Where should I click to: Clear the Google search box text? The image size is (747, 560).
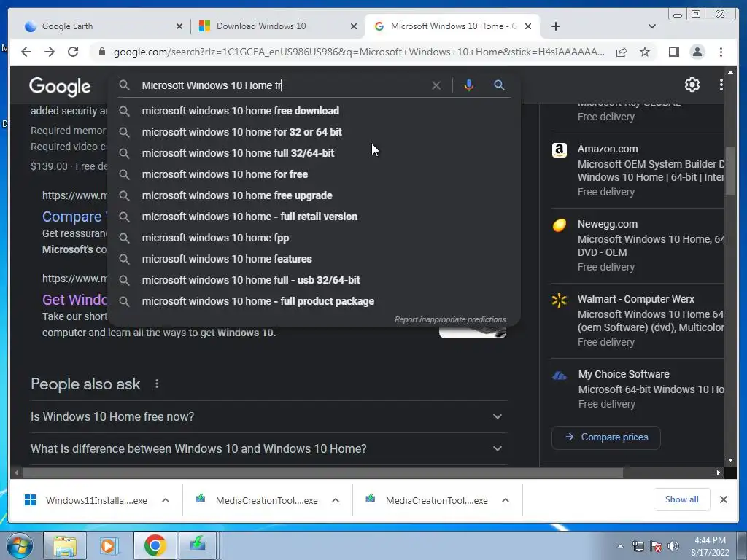tap(436, 85)
